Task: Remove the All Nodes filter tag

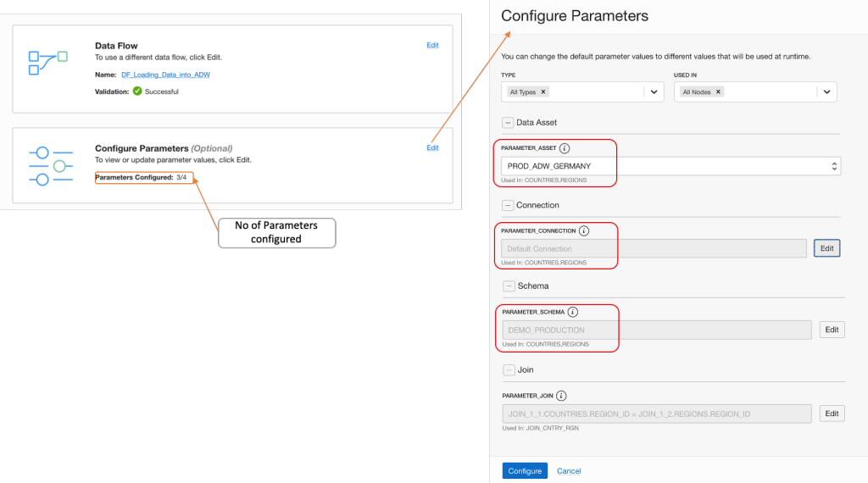Action: (x=718, y=92)
